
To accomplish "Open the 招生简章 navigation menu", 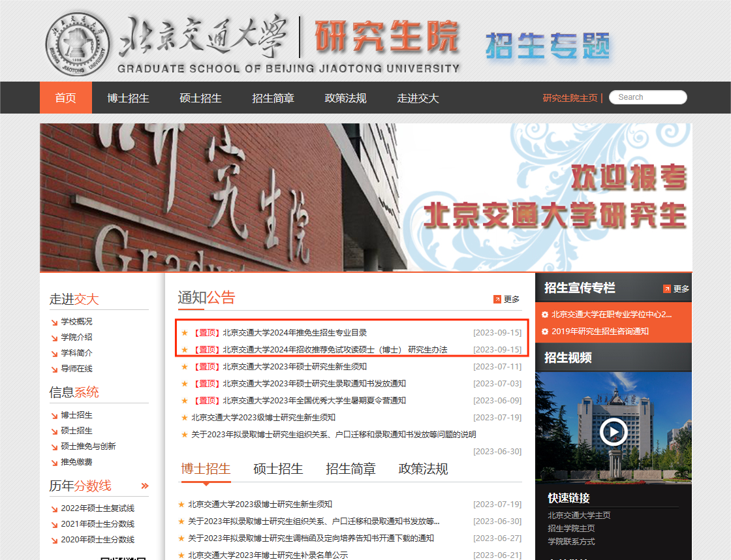I will [273, 98].
